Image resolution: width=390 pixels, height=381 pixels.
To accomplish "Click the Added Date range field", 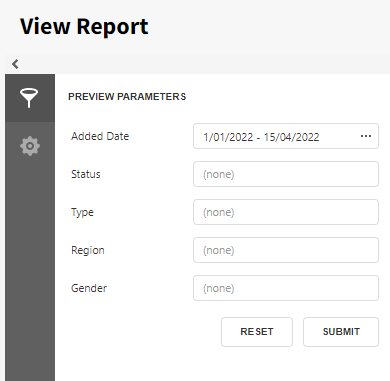I will point(286,136).
